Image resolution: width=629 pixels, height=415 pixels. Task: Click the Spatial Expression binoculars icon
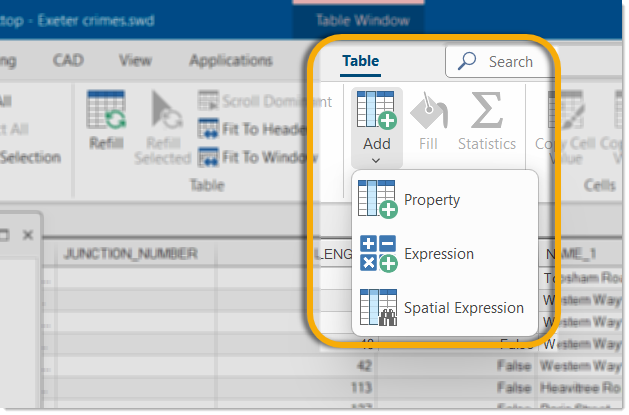[x=378, y=308]
